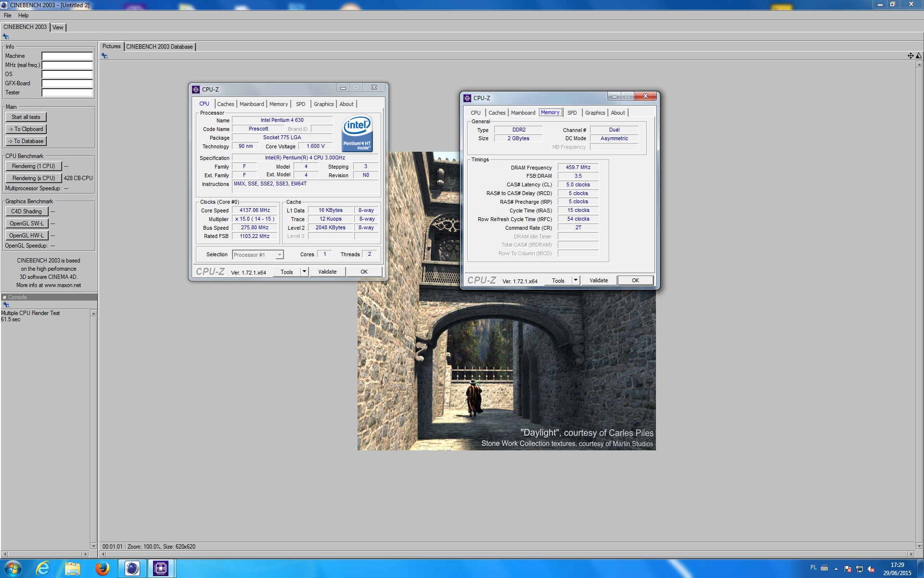Click the network tray icon
The width and height of the screenshot is (924, 578).
860,569
